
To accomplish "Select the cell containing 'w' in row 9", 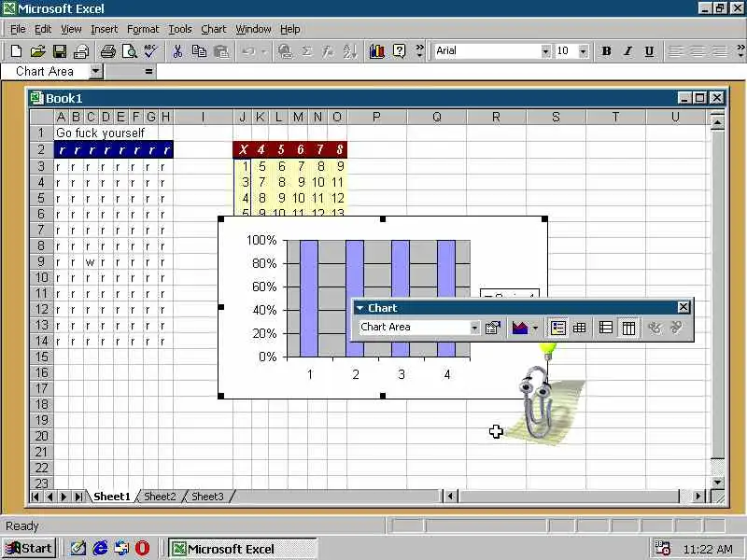I will pyautogui.click(x=91, y=262).
